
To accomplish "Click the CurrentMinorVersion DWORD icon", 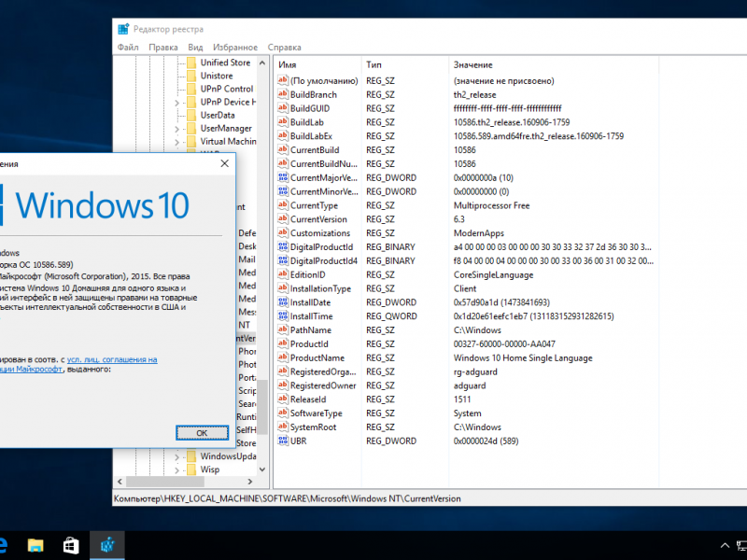I will 283,191.
